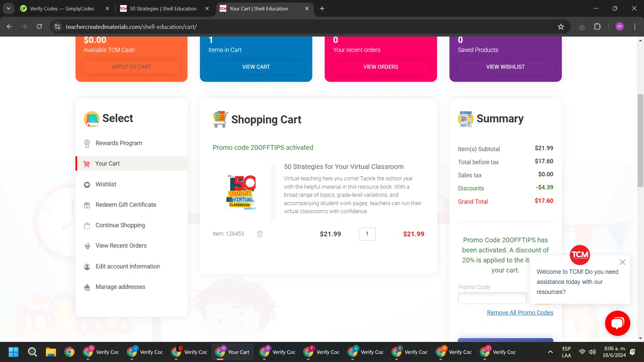Screen dimensions: 644x362
Task: Open the taskbar clock and date
Action: [x=614, y=352]
